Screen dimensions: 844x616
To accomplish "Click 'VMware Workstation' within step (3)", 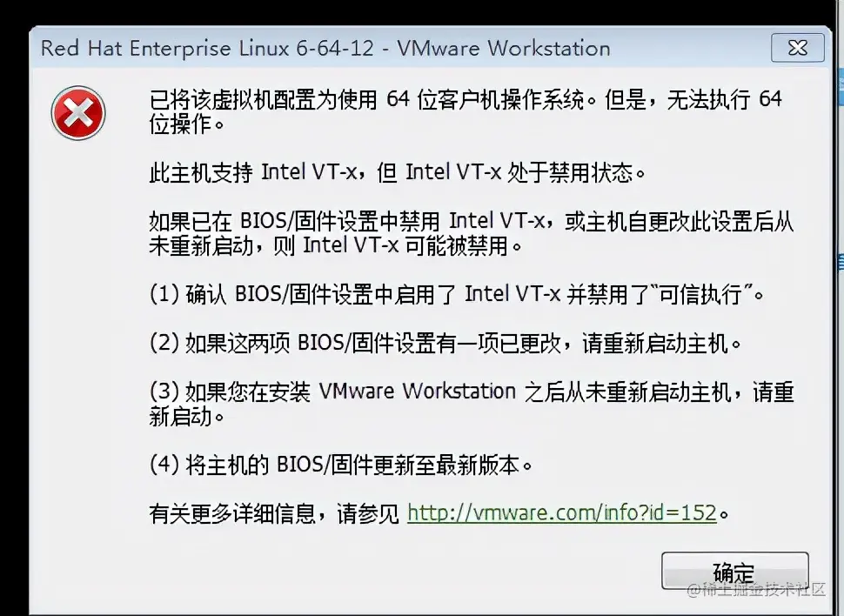I will point(417,392).
